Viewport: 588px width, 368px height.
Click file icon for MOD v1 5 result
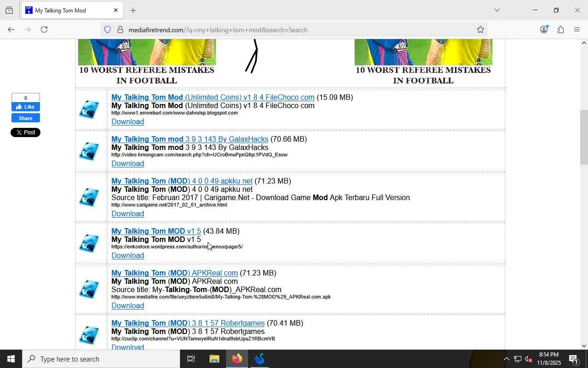(x=89, y=243)
